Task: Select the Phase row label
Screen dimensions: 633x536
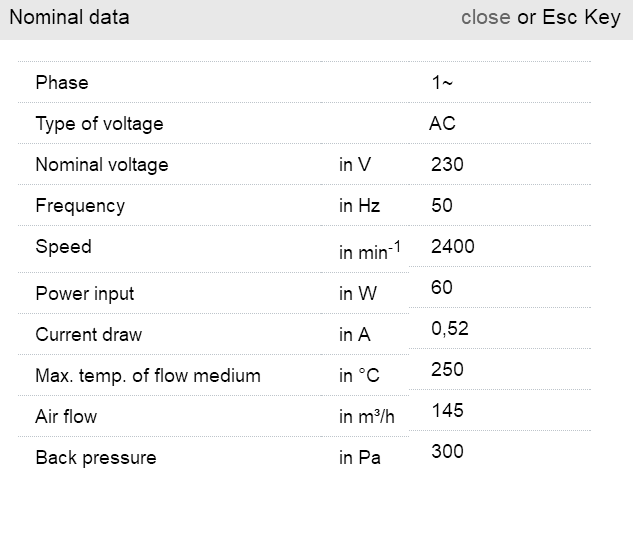Action: pos(62,83)
